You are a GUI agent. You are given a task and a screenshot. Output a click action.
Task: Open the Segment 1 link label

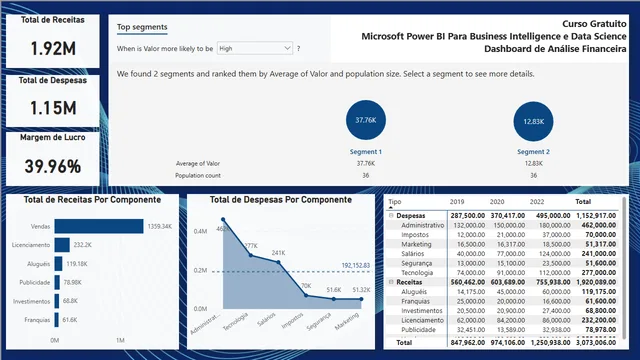(x=366, y=151)
